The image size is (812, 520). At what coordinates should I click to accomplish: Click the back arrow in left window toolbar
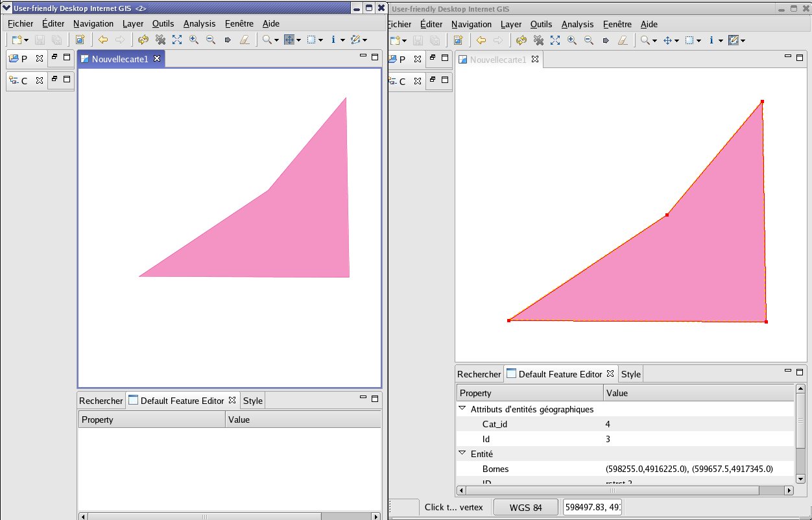(x=103, y=40)
